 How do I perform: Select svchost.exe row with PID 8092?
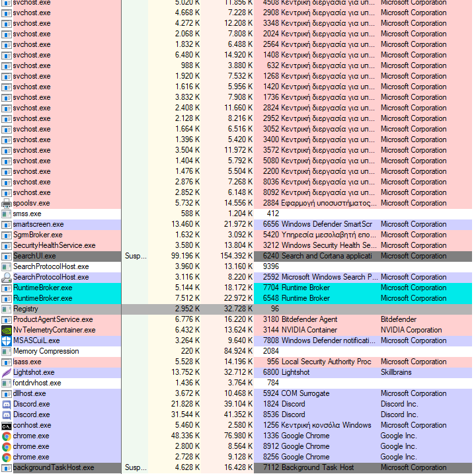coord(236,192)
